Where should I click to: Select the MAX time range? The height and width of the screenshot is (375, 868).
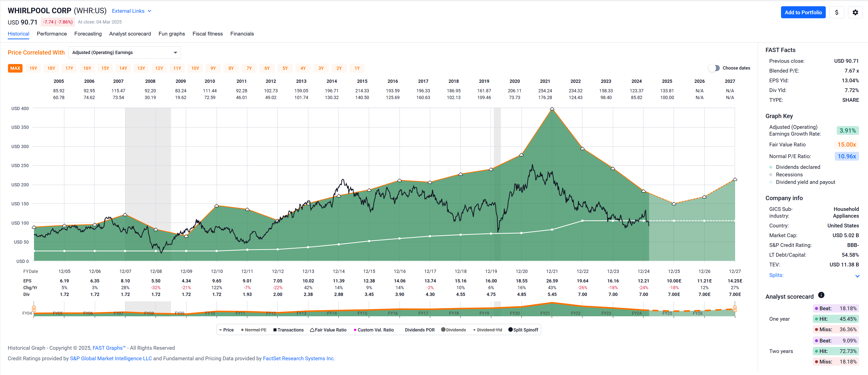click(x=15, y=68)
